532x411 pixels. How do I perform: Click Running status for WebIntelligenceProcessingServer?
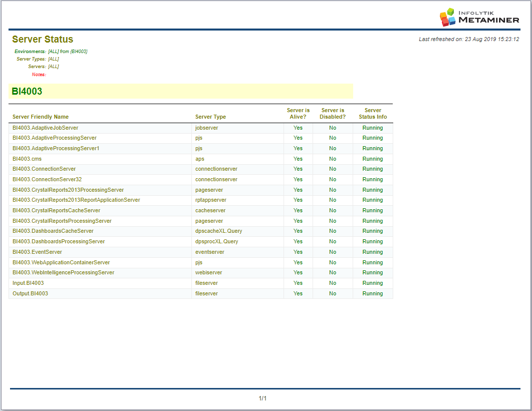tap(373, 273)
